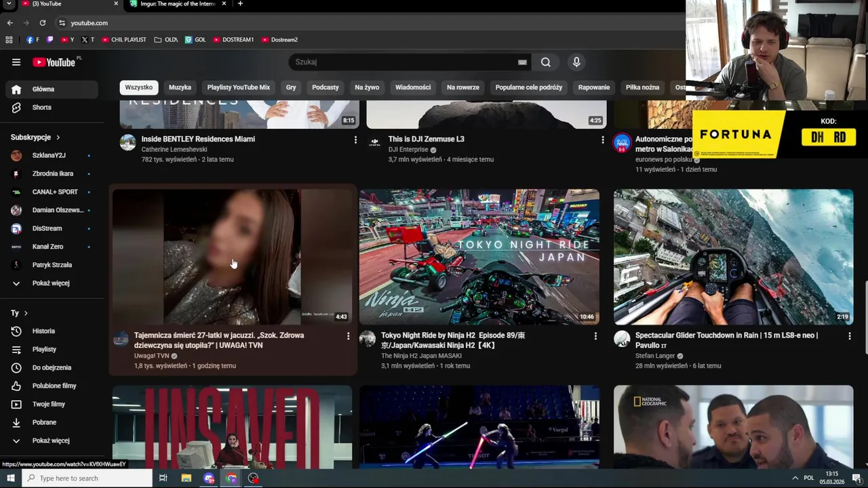Open new browser tab plus button
This screenshot has height=488, width=868.
click(x=240, y=4)
